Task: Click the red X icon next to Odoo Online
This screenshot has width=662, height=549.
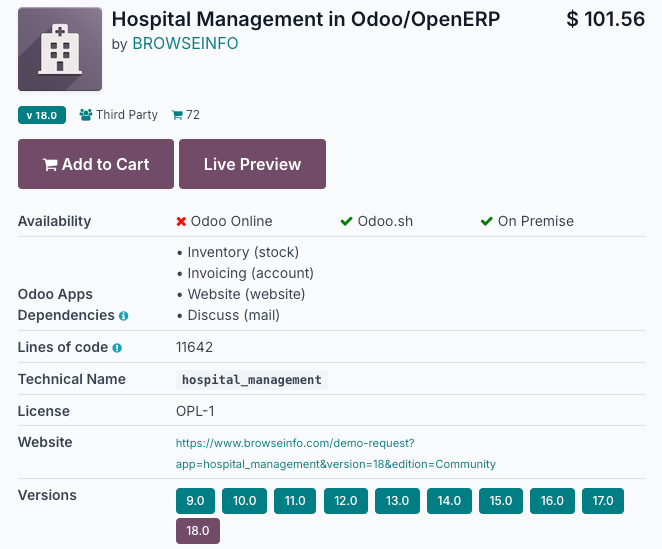Action: pos(181,221)
